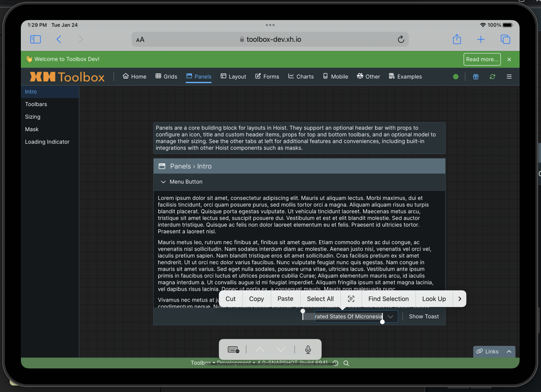Click the Show Toast button
The width and height of the screenshot is (541, 392).
point(424,316)
